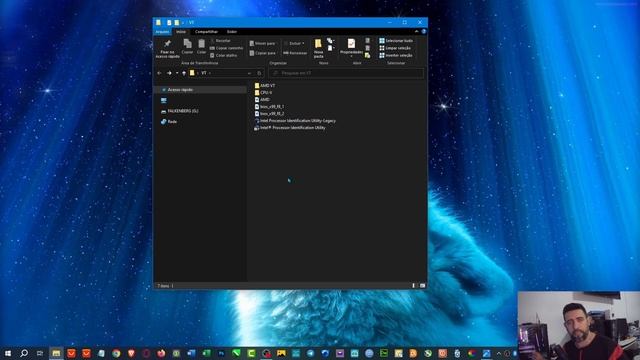Click the Histórico icon in the Abrir group
This screenshot has height=360, width=640.
click(x=368, y=56)
